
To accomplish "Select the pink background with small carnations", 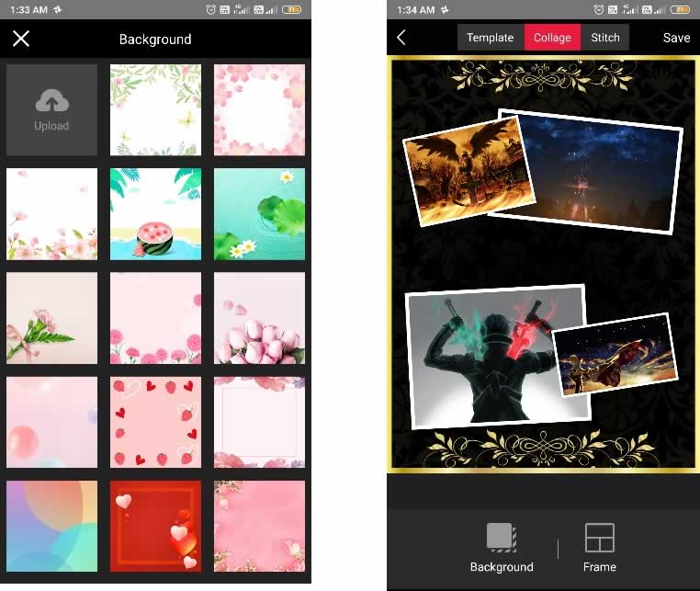I will pos(155,318).
